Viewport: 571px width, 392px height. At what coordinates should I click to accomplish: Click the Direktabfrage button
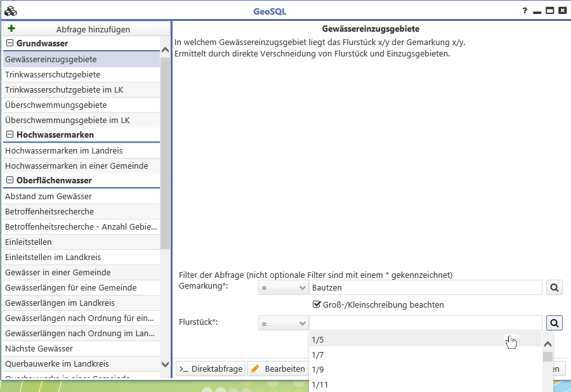[211, 369]
